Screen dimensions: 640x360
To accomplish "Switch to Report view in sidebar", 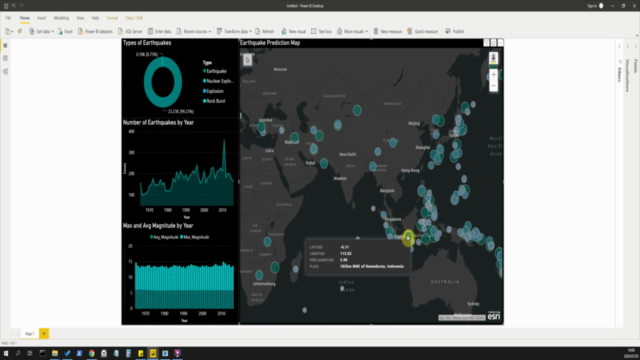I will pos(5,45).
